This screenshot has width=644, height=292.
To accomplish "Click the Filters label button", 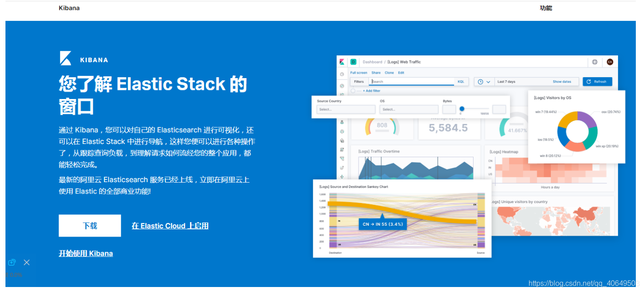I will coord(359,82).
